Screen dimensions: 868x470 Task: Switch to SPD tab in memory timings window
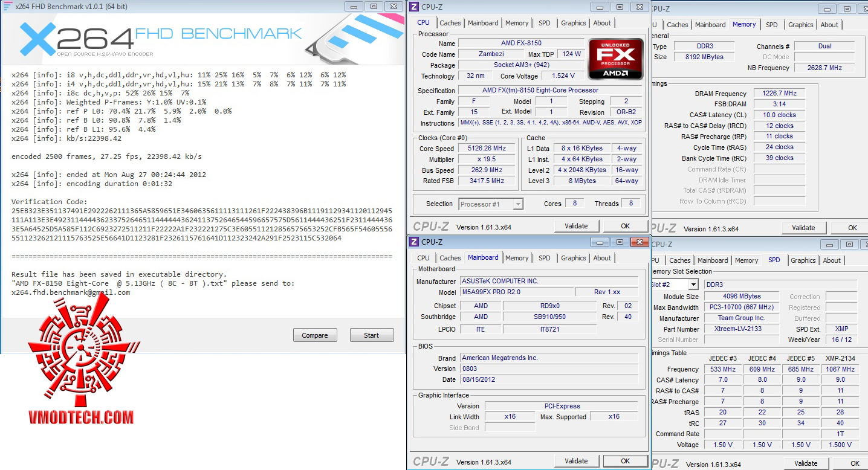(x=772, y=25)
